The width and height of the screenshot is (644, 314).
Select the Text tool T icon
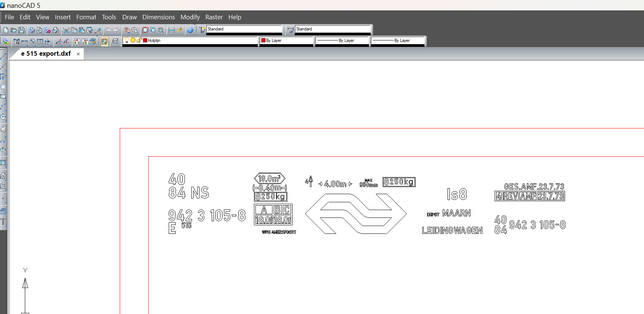(x=3, y=222)
